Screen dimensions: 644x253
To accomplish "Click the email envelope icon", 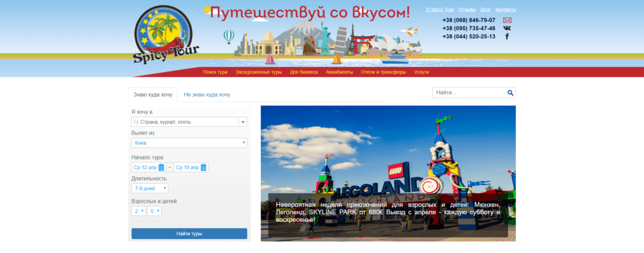I will [507, 20].
